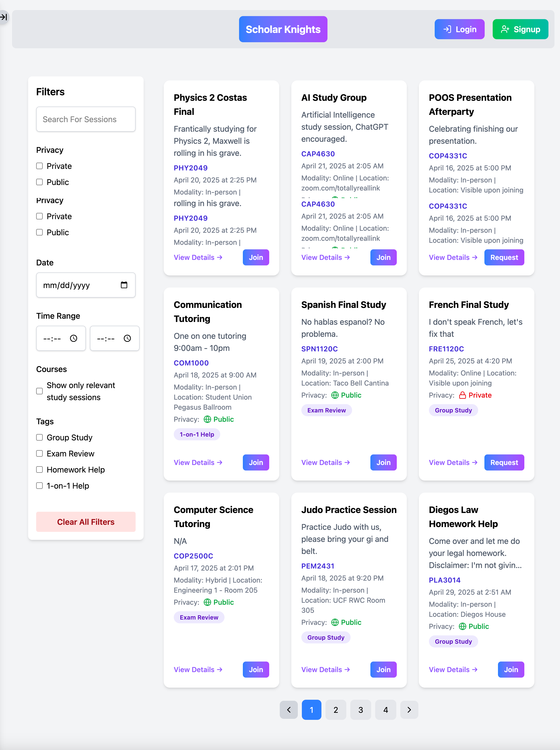Join Diegos Law Homework Help session
Viewport: 560px width, 750px height.
pos(511,670)
